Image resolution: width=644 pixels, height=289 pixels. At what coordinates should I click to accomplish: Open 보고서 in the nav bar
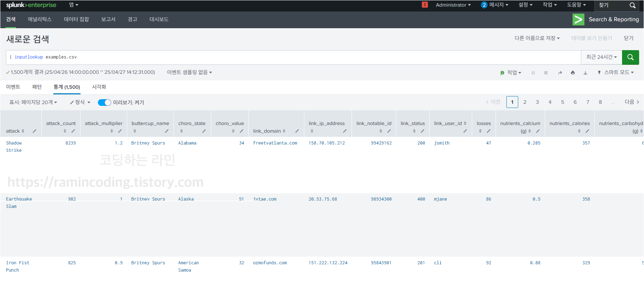108,19
